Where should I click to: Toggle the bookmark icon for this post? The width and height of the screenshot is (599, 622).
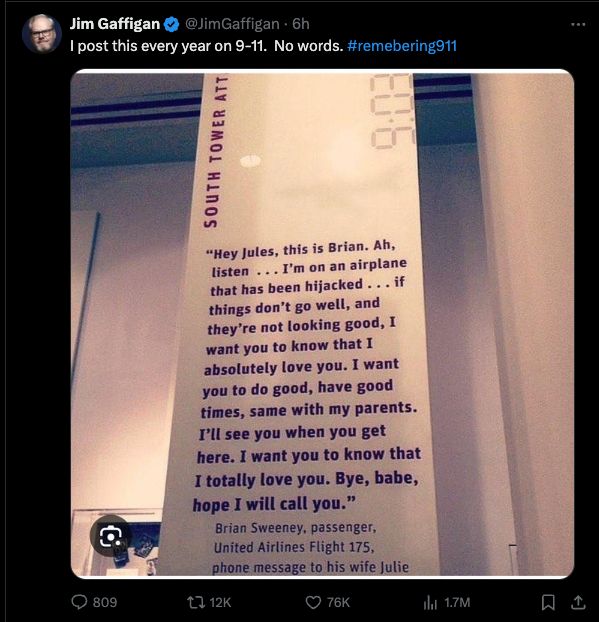(548, 603)
